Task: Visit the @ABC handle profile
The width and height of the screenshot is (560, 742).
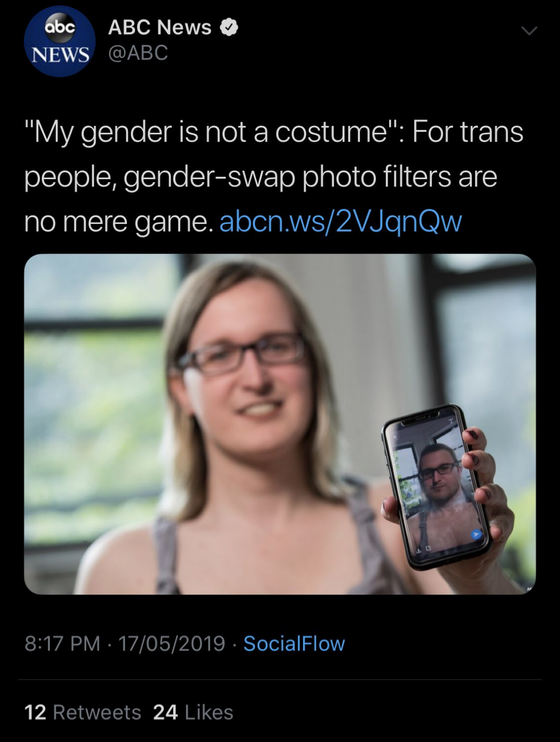Action: pos(138,53)
